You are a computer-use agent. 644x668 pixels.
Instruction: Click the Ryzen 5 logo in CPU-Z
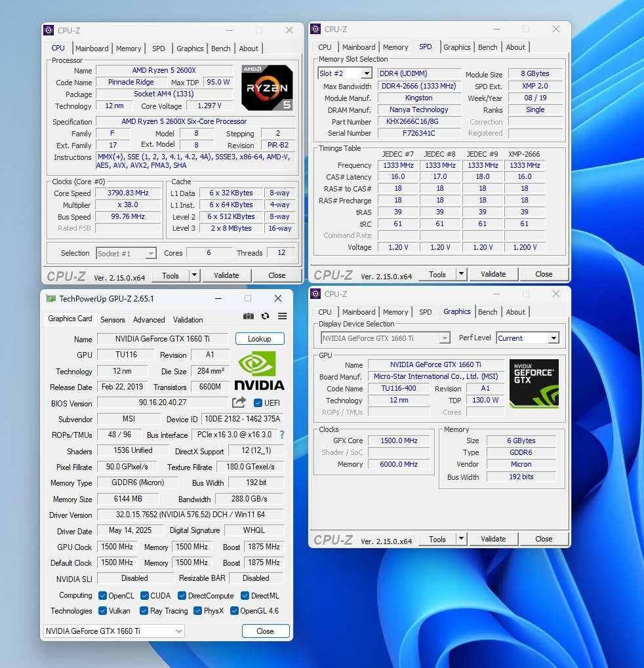pyautogui.click(x=267, y=88)
